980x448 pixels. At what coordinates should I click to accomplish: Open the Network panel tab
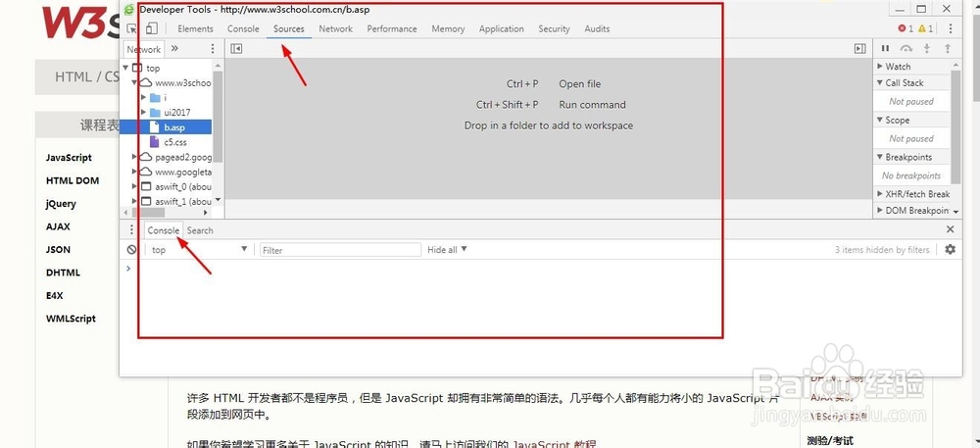tap(335, 28)
